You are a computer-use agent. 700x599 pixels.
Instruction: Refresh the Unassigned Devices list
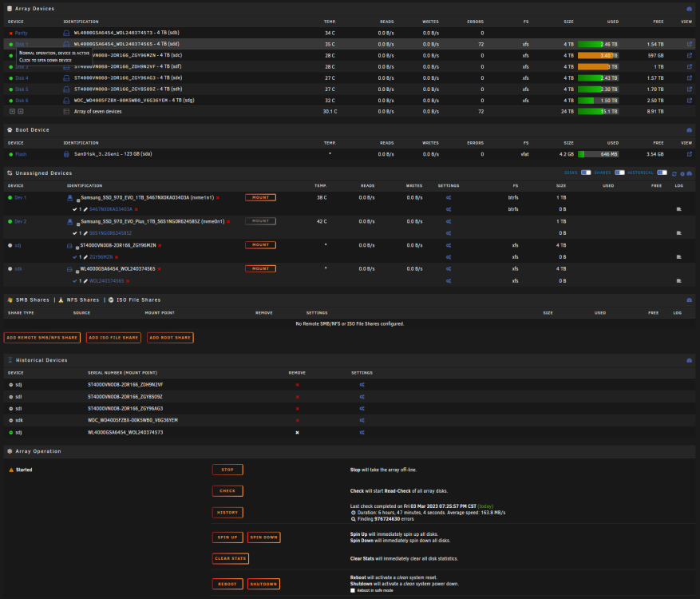[674, 173]
